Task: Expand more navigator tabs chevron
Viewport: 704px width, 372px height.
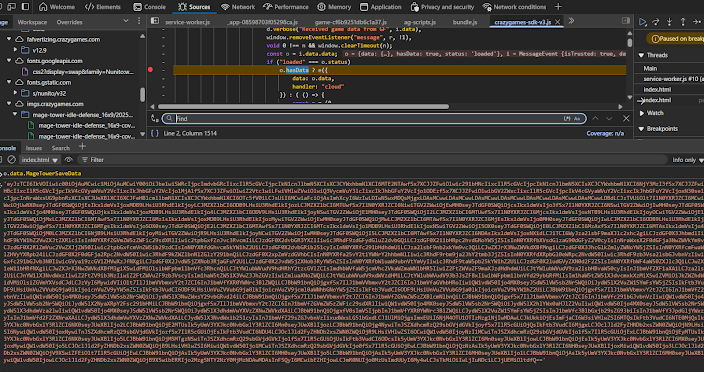Action: click(126, 21)
